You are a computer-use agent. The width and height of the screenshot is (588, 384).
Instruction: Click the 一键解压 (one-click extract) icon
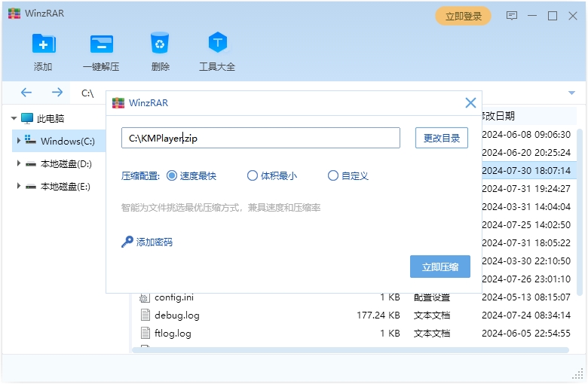[101, 44]
